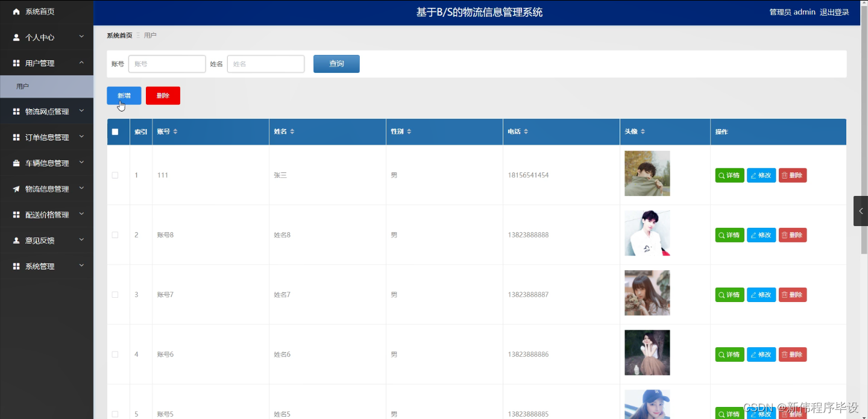Expand 车辆信息管理 chevron
This screenshot has width=868, height=419.
81,163
